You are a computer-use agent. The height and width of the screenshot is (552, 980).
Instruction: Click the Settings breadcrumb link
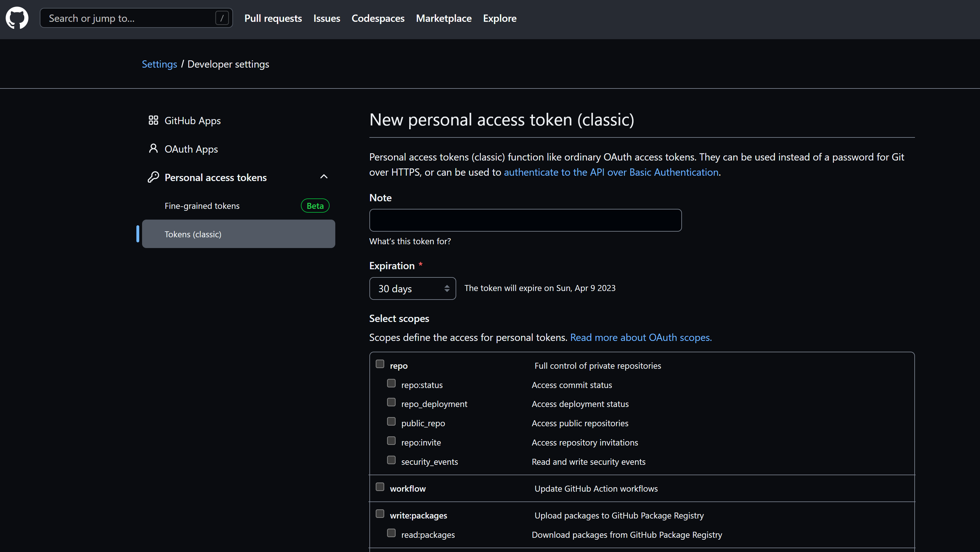pyautogui.click(x=159, y=64)
